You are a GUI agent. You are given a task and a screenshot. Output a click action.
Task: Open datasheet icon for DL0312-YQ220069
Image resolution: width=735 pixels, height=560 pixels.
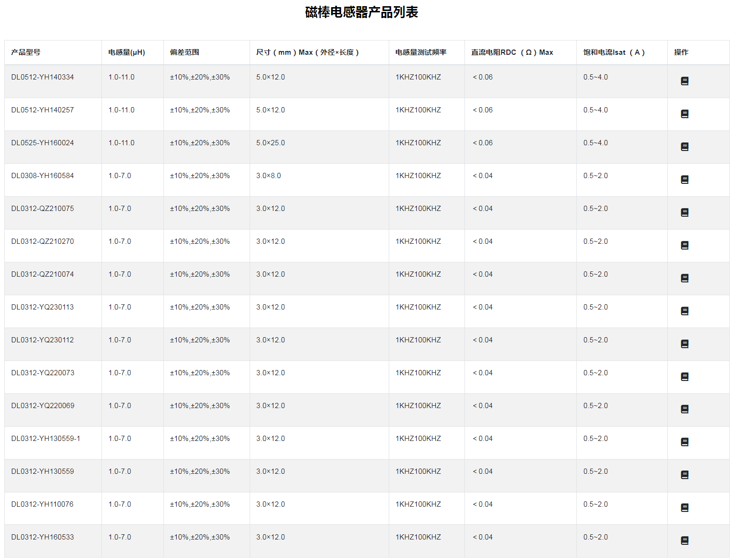[685, 409]
